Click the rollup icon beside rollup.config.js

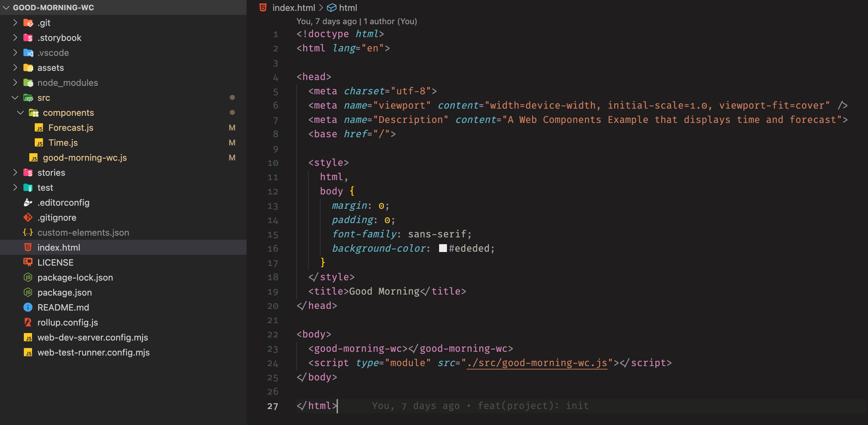pos(28,322)
